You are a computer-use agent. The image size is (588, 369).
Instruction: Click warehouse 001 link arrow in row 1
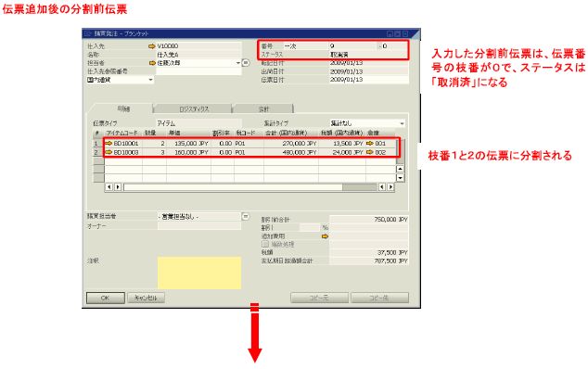tap(370, 144)
